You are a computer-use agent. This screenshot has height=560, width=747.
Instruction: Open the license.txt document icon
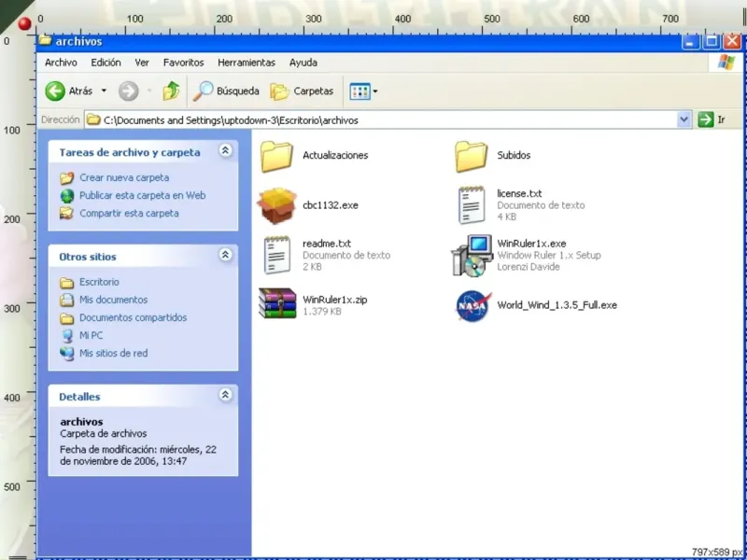pyautogui.click(x=472, y=205)
